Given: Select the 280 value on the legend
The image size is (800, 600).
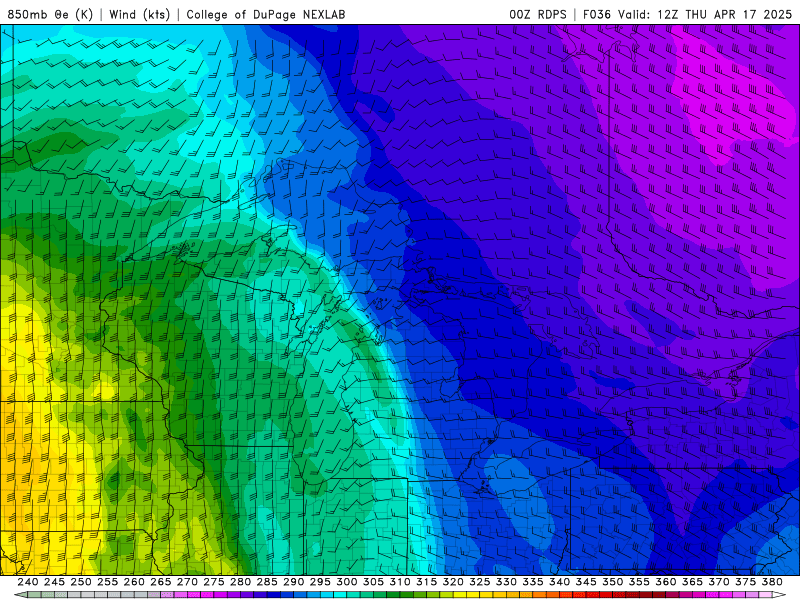Looking at the screenshot, I should pyautogui.click(x=240, y=582).
